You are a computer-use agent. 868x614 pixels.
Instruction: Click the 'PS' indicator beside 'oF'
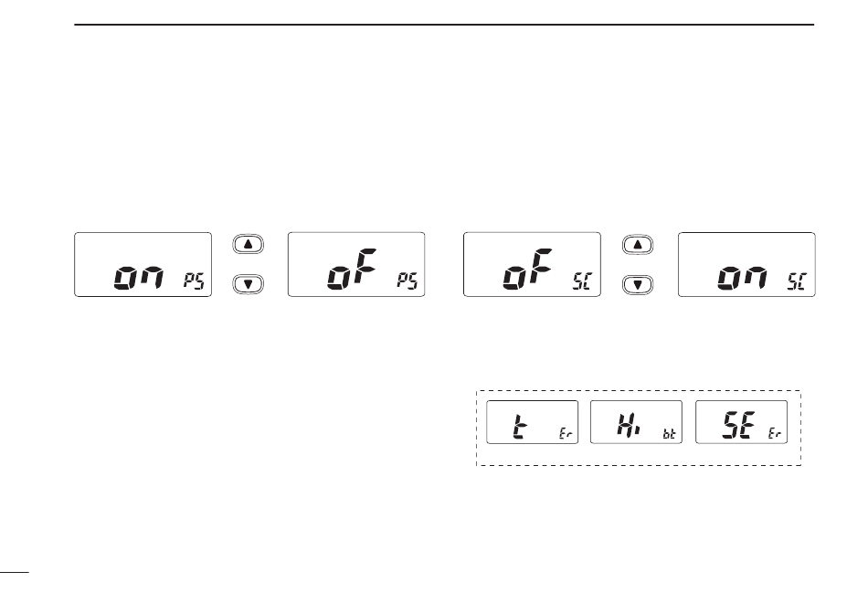(x=407, y=281)
